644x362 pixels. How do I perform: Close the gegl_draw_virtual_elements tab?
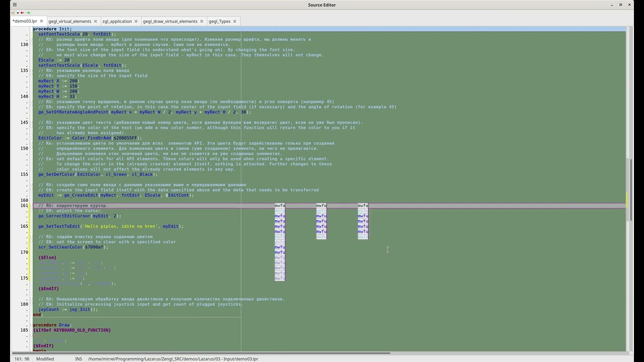coord(202,21)
